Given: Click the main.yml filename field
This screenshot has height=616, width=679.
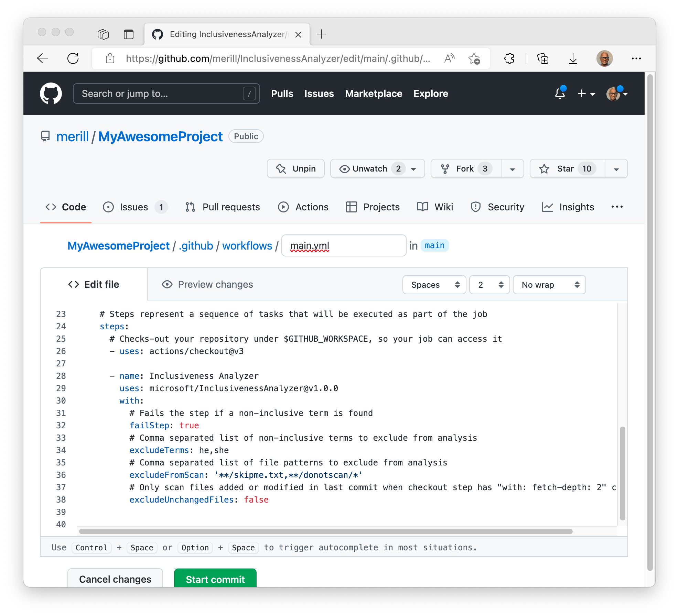Looking at the screenshot, I should point(344,245).
